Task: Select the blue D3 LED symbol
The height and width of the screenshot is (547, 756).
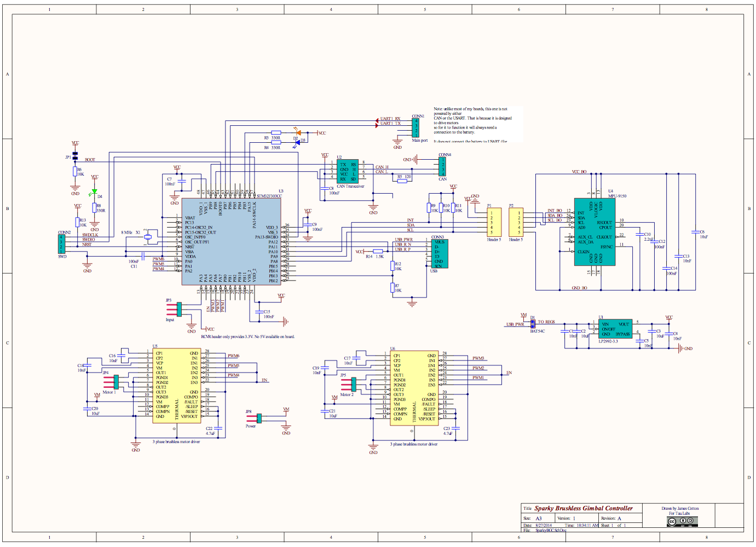Action: pyautogui.click(x=298, y=142)
